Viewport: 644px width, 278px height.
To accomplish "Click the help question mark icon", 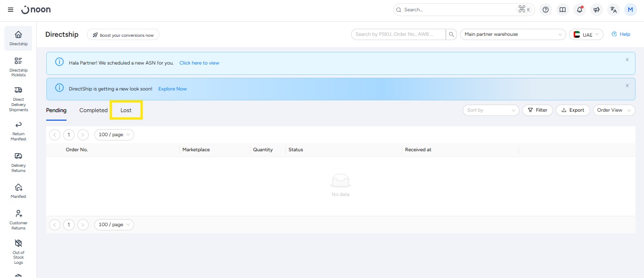I will (x=545, y=9).
